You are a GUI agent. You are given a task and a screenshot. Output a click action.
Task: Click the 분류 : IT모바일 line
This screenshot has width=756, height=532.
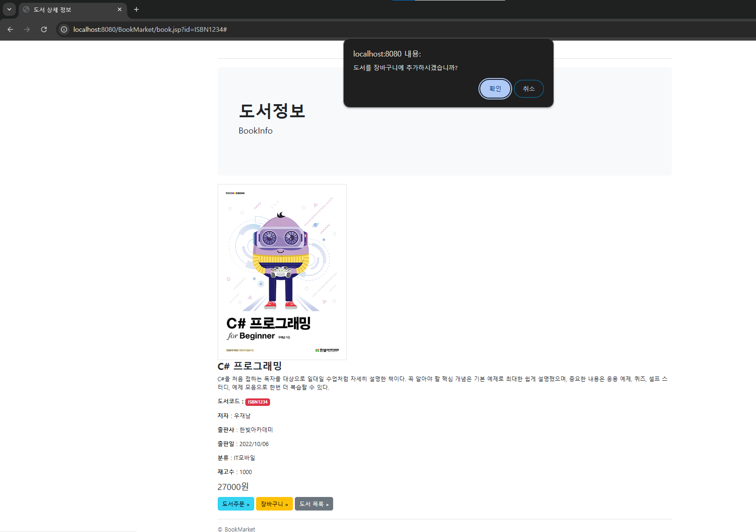[236, 458]
